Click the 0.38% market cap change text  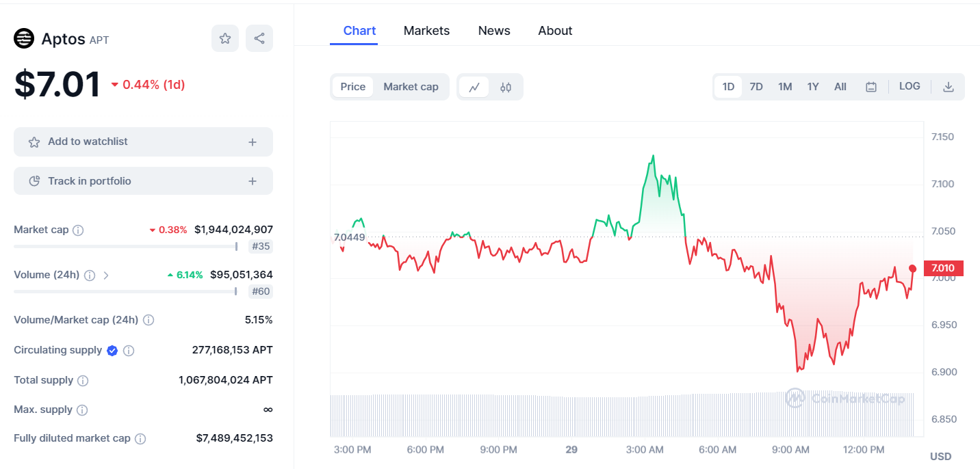(x=168, y=230)
